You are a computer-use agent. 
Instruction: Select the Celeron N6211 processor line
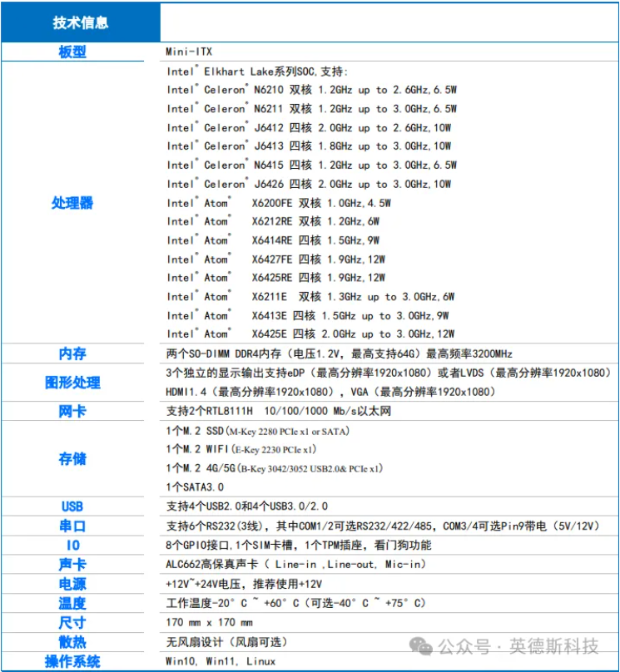pos(312,109)
